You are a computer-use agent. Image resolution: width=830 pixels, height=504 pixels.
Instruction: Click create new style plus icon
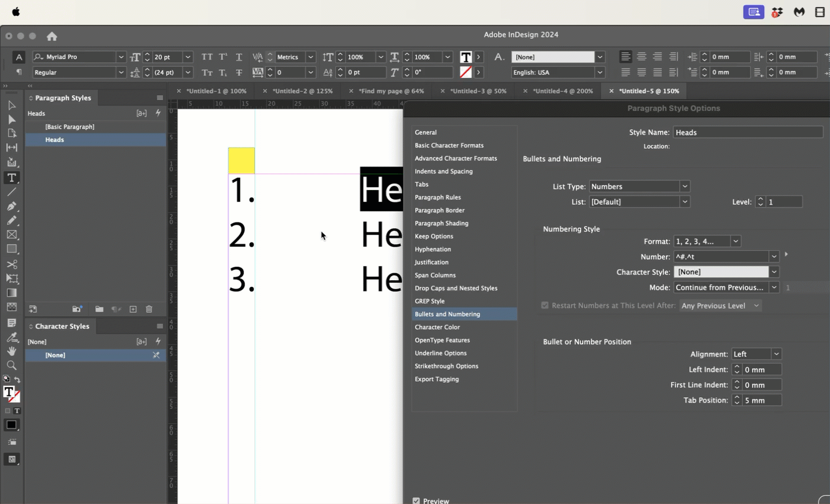click(133, 309)
